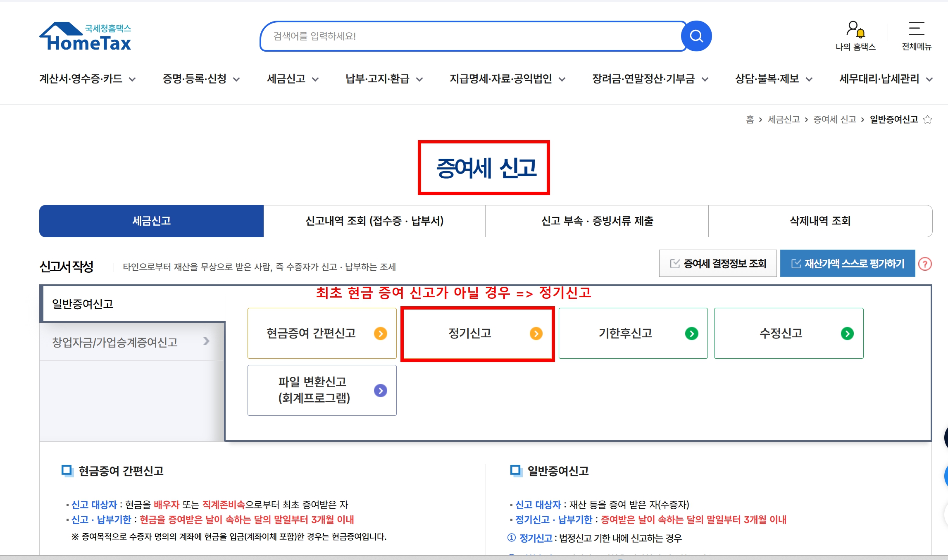
Task: Click the blue search magnifier button
Action: point(696,36)
